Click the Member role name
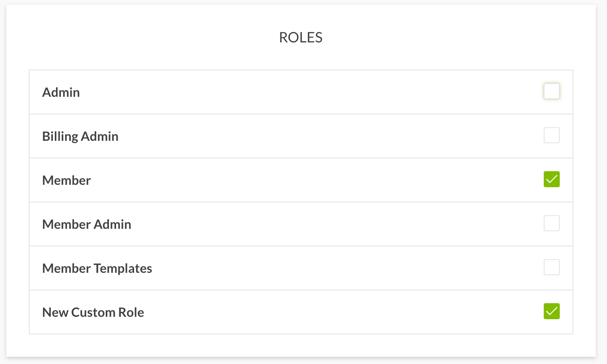607x364 pixels. click(66, 180)
